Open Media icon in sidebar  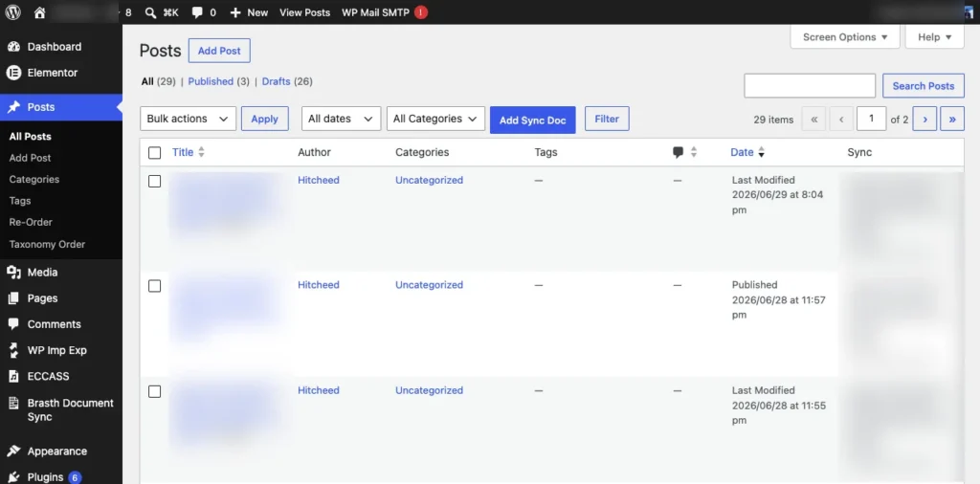tap(13, 273)
